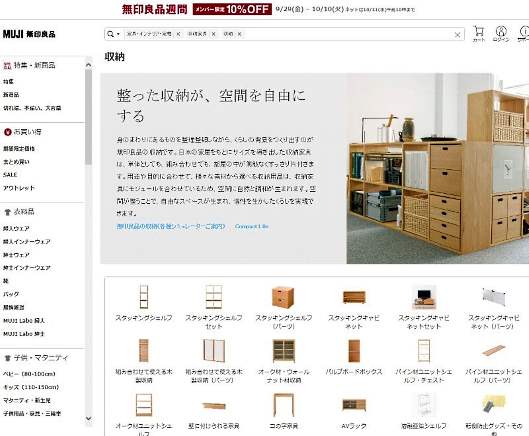Viewport: 529px width, 436px height.
Task: Open the コの字家具 category icon
Action: (x=284, y=405)
